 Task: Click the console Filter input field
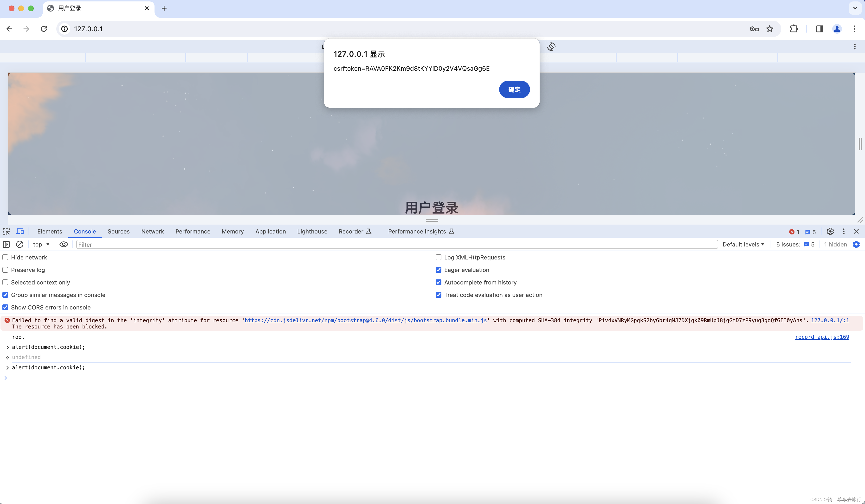[x=397, y=244]
